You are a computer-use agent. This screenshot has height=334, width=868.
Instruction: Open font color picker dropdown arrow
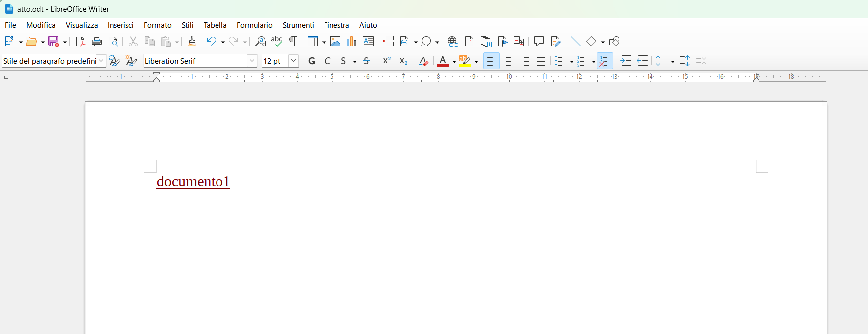454,62
